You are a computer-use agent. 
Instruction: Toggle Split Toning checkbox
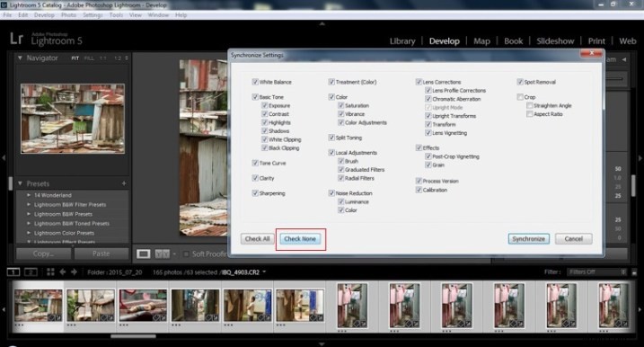click(331, 138)
